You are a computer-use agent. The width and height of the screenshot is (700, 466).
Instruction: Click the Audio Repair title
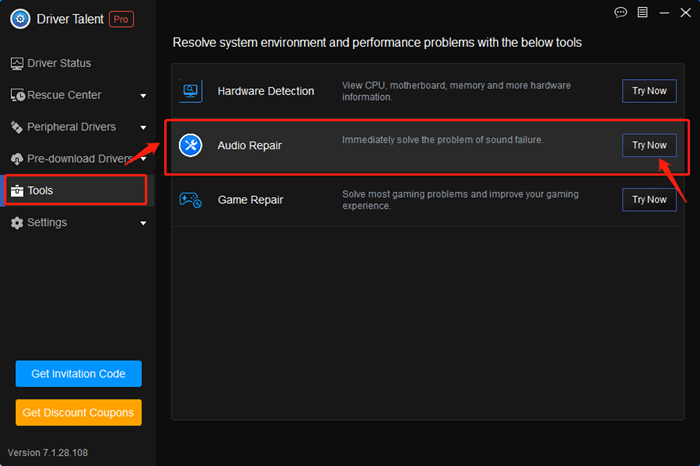coord(250,146)
